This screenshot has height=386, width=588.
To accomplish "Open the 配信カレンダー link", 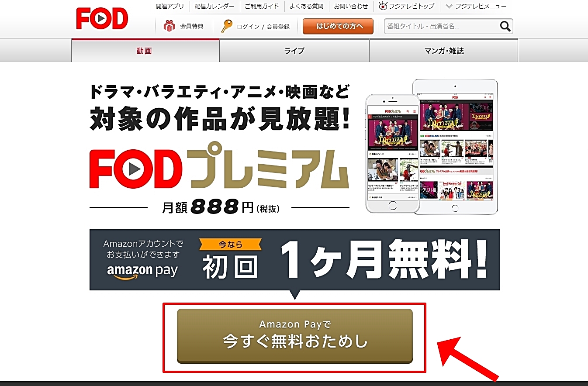I will 214,6.
